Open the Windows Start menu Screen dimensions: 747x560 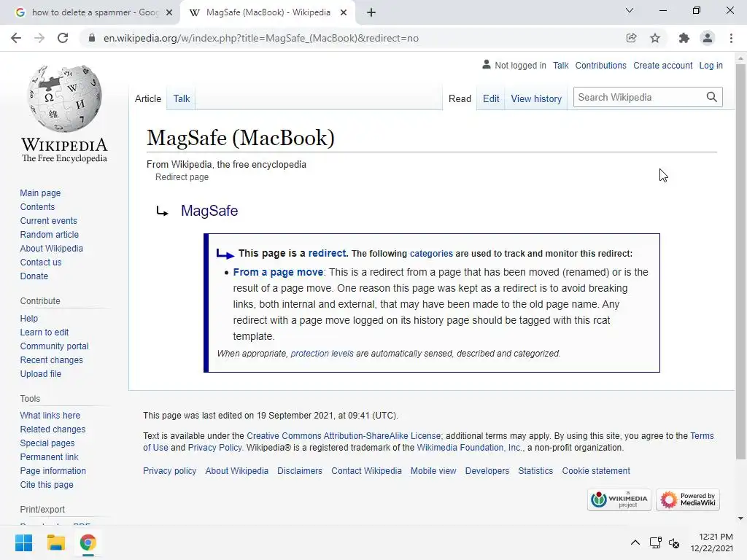[23, 542]
